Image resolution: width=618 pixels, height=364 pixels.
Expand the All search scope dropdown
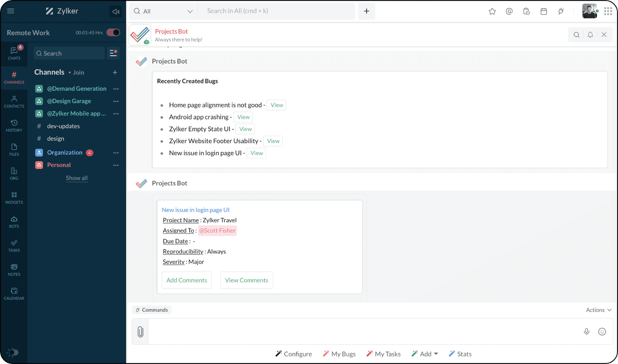pos(163,12)
